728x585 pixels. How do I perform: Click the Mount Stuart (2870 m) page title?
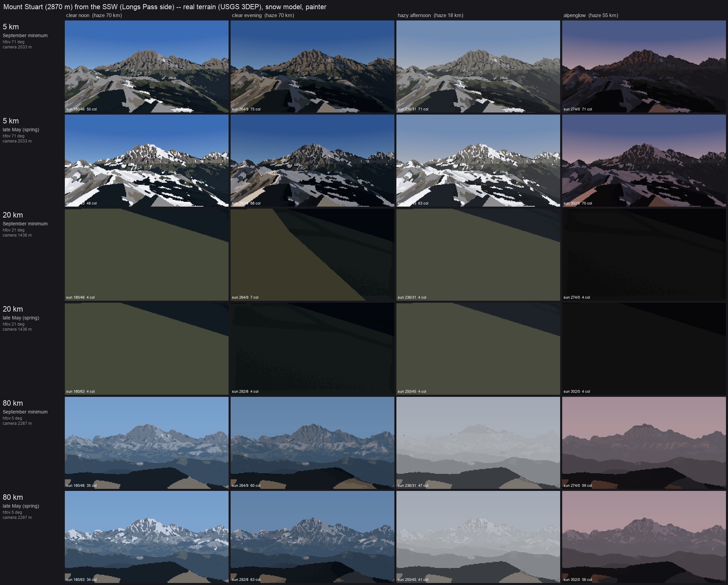click(165, 7)
